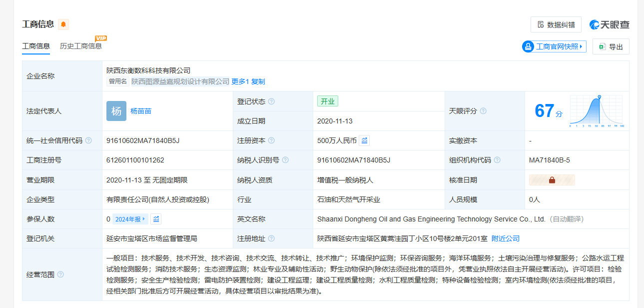Open 工商官网快照 snapshot dropdown
The width and height of the screenshot is (644, 308).
pyautogui.click(x=554, y=46)
